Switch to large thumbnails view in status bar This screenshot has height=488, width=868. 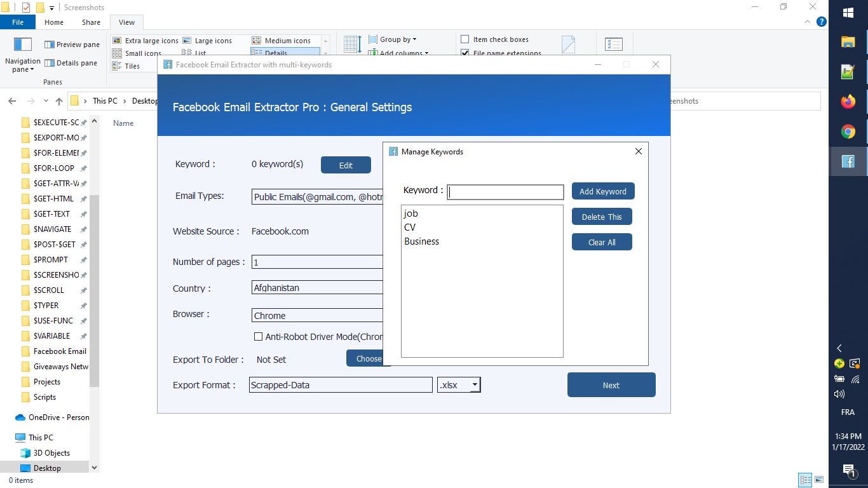coord(819,480)
